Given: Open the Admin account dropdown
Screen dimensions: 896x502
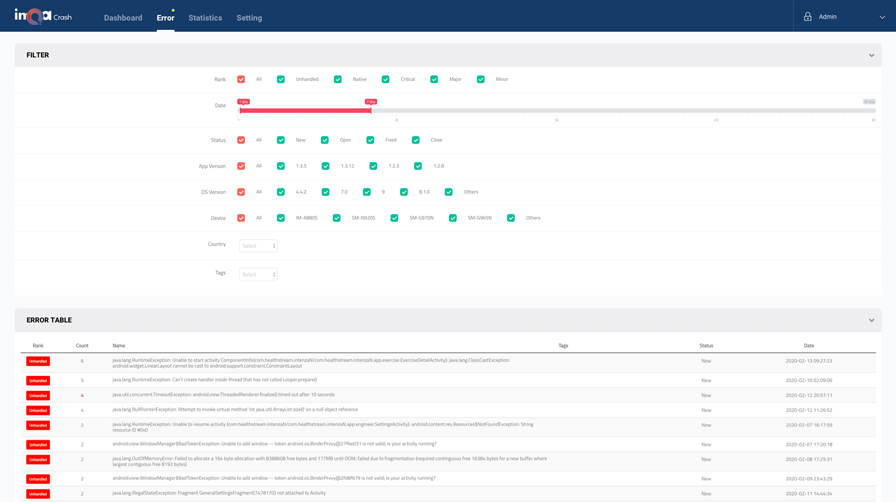Looking at the screenshot, I should coord(882,17).
